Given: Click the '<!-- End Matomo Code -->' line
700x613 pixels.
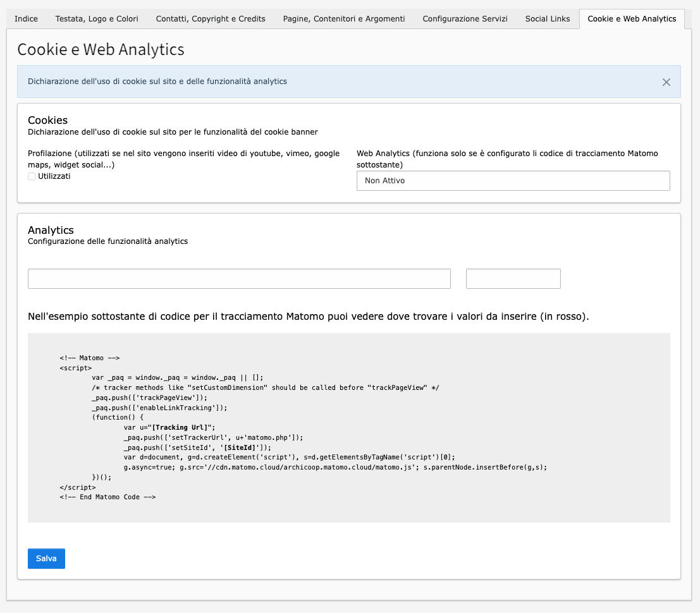Looking at the screenshot, I should (x=107, y=497).
